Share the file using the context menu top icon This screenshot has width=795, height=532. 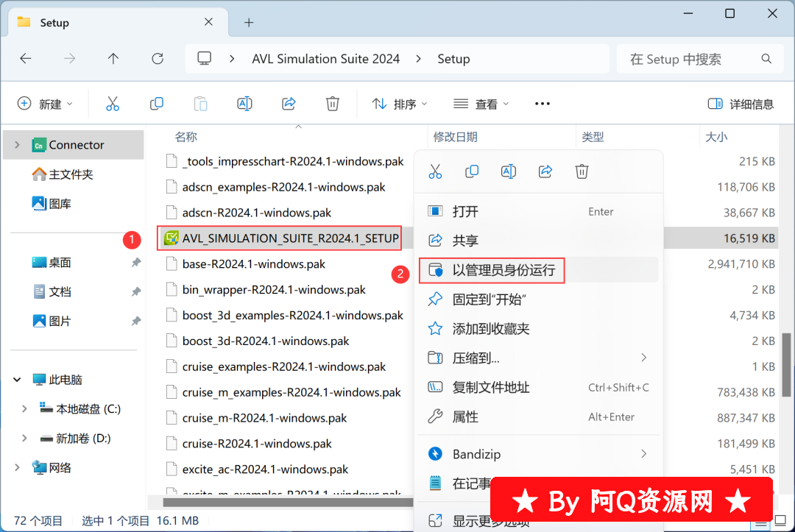coord(545,171)
